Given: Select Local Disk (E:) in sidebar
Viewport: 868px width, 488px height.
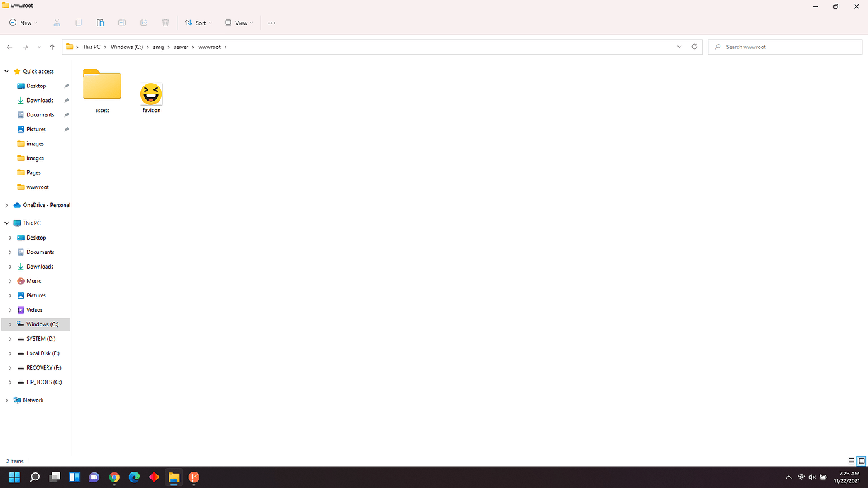Looking at the screenshot, I should tap(43, 353).
